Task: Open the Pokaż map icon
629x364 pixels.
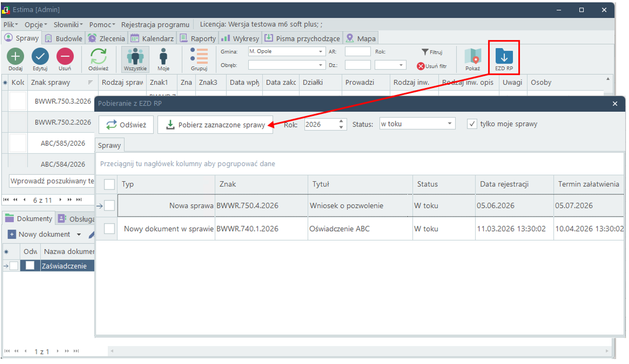Action: pos(473,56)
